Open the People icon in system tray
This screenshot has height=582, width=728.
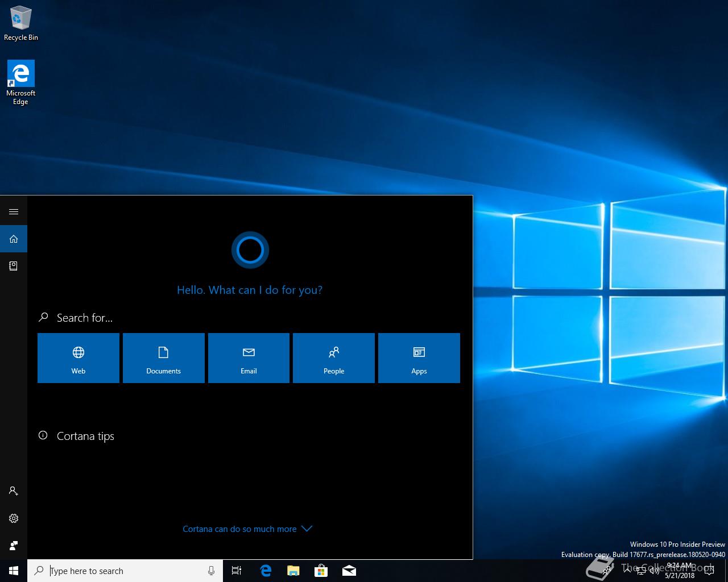click(x=606, y=571)
